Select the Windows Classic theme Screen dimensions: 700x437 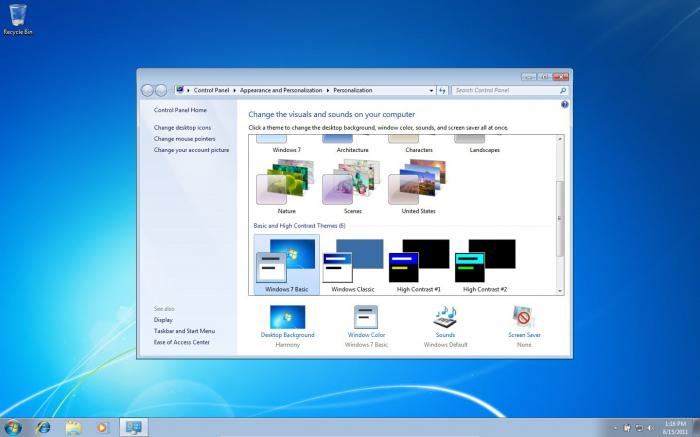[x=353, y=265]
